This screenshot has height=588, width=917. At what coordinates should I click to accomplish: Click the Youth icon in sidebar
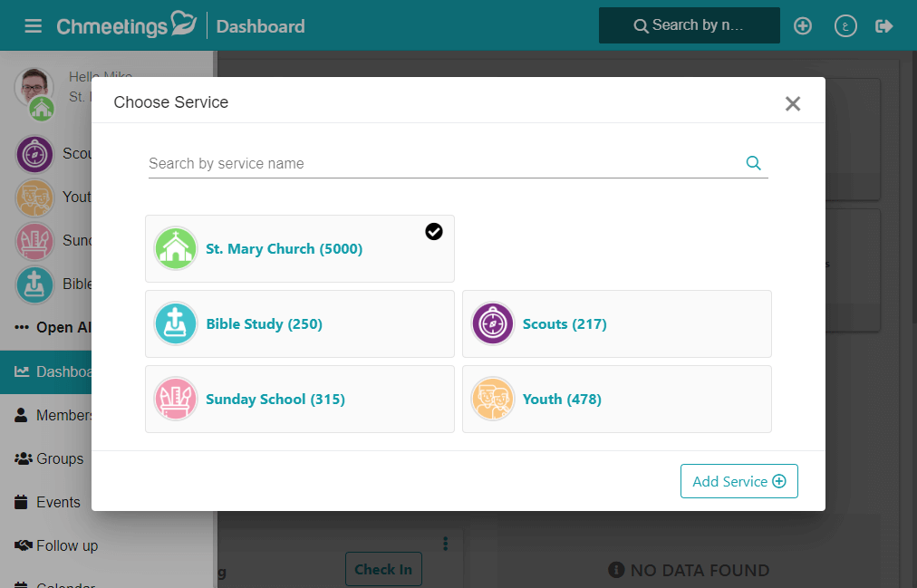tap(34, 198)
